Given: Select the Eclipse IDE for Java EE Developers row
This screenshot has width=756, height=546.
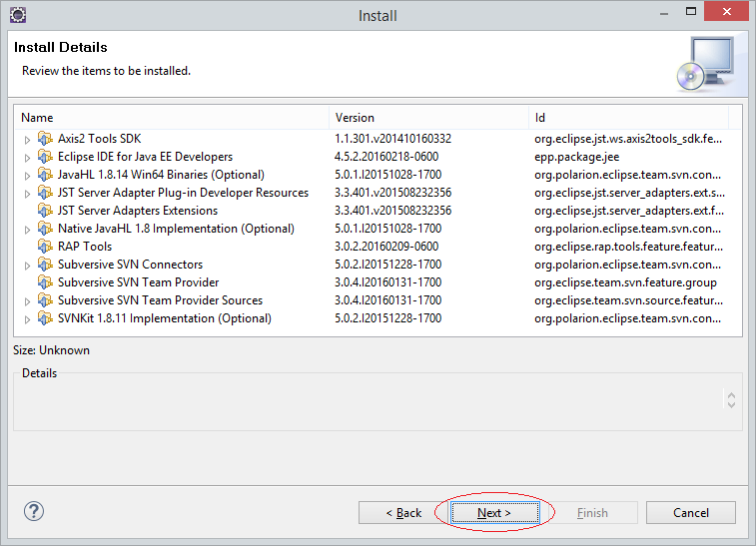Looking at the screenshot, I should (x=378, y=157).
